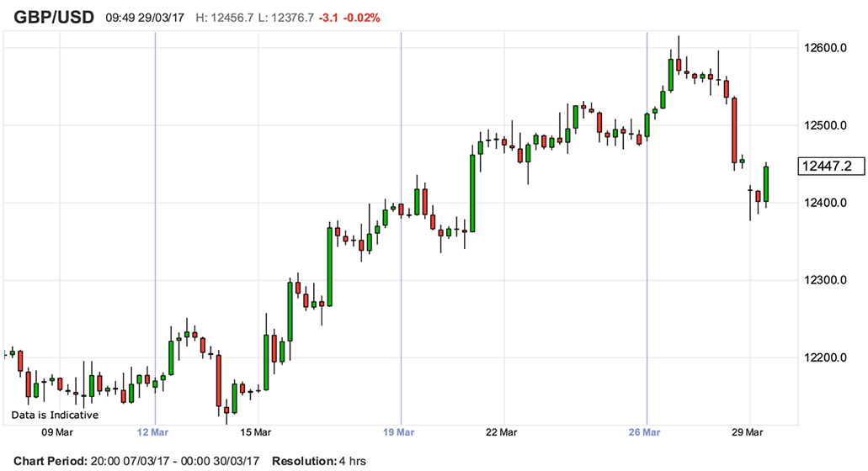Screen dimensions: 868x471
Task: Click the current price box 12447.2
Action: [x=827, y=167]
